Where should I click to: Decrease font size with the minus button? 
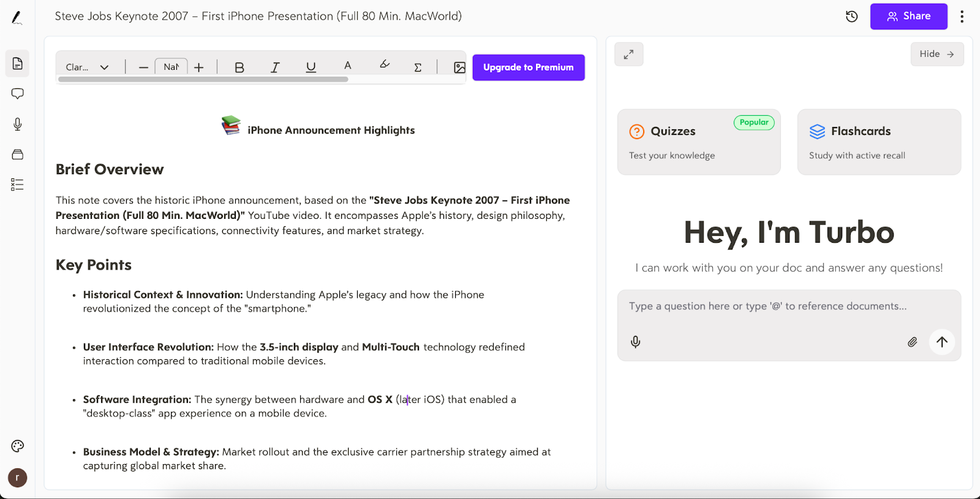(x=143, y=67)
